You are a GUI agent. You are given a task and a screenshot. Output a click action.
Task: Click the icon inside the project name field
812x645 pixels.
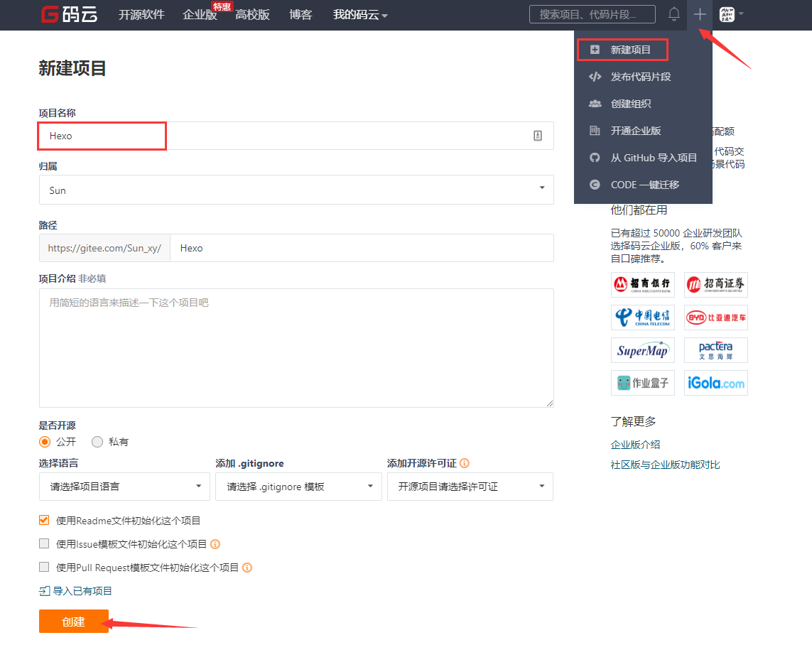[538, 136]
